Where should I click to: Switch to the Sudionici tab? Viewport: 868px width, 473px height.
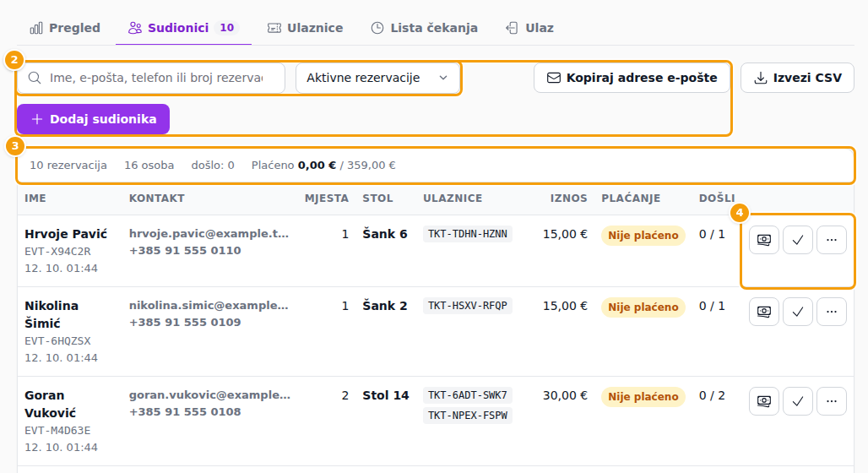click(x=183, y=28)
